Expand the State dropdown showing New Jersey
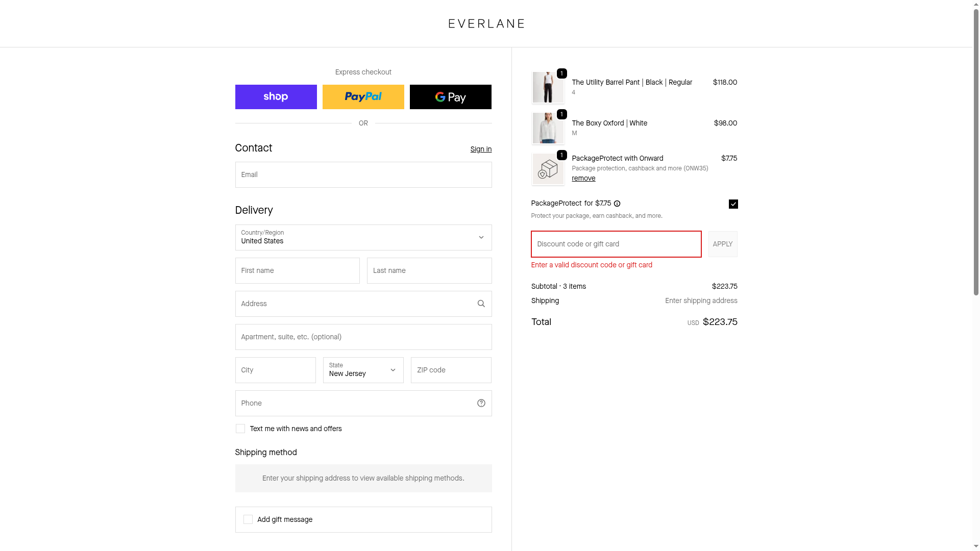 363,370
